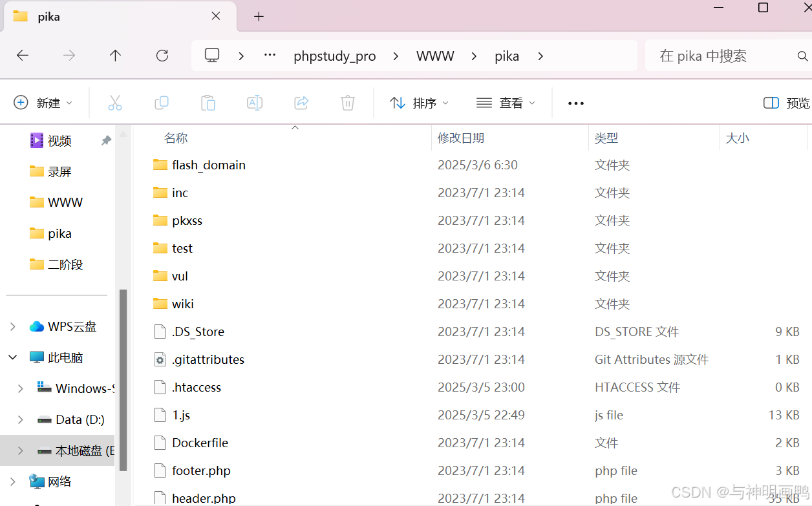
Task: Expand the Windows-SSD drive node
Action: click(x=21, y=388)
